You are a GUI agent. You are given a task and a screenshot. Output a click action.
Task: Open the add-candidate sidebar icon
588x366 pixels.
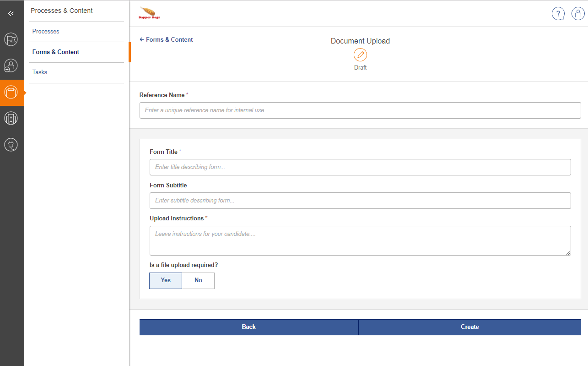pos(11,66)
